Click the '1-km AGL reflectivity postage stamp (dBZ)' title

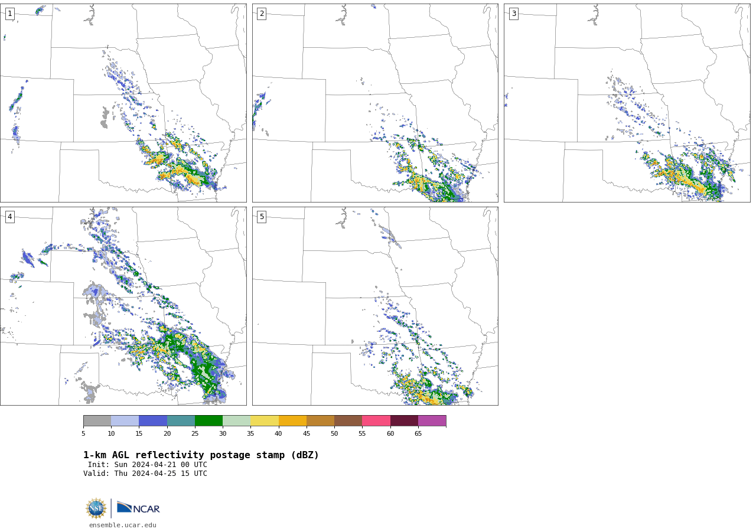pos(201,455)
